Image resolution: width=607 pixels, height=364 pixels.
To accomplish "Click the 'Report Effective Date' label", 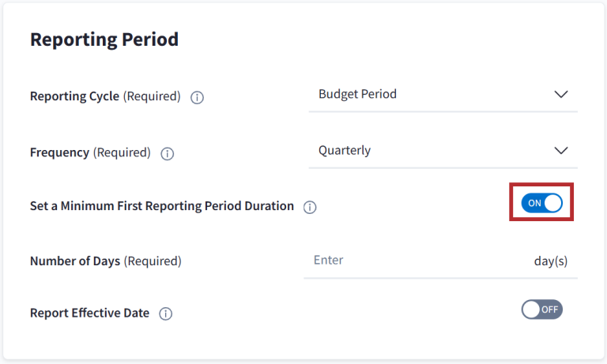I will pos(89,313).
